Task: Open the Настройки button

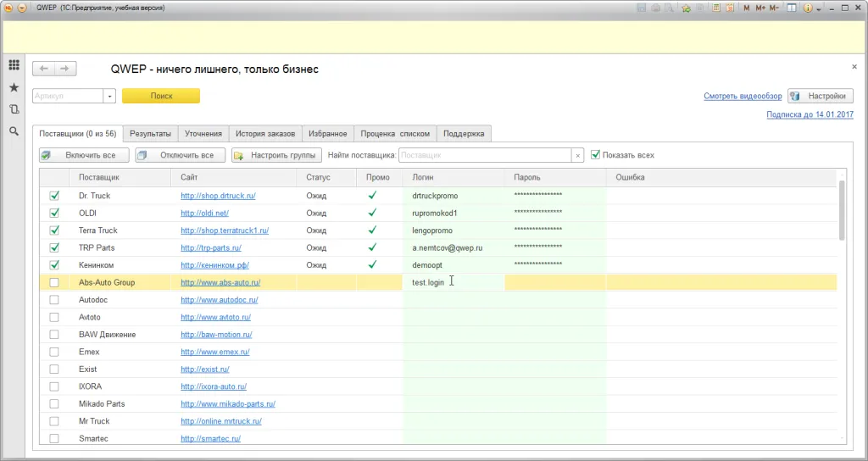Action: (821, 96)
